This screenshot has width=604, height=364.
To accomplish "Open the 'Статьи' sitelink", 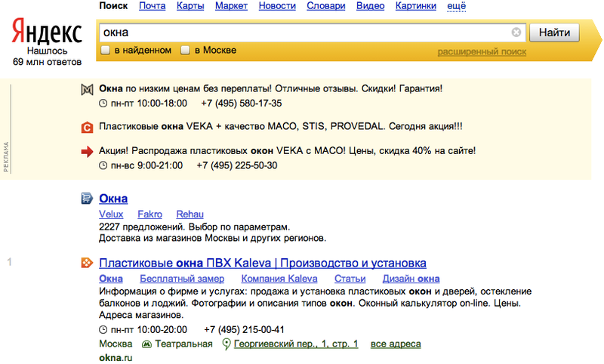I will 350,279.
